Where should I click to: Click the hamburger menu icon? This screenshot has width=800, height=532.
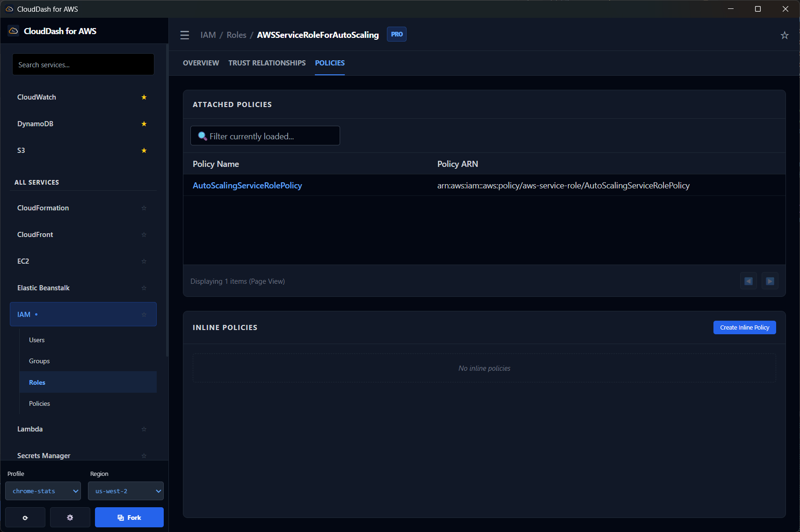click(x=185, y=35)
